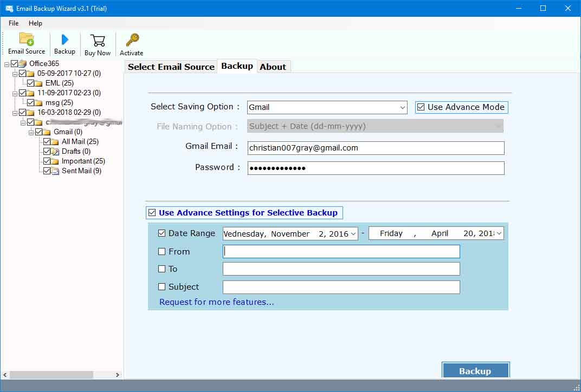Enable the To filter checkbox
Screen dimensions: 581x392
point(162,269)
